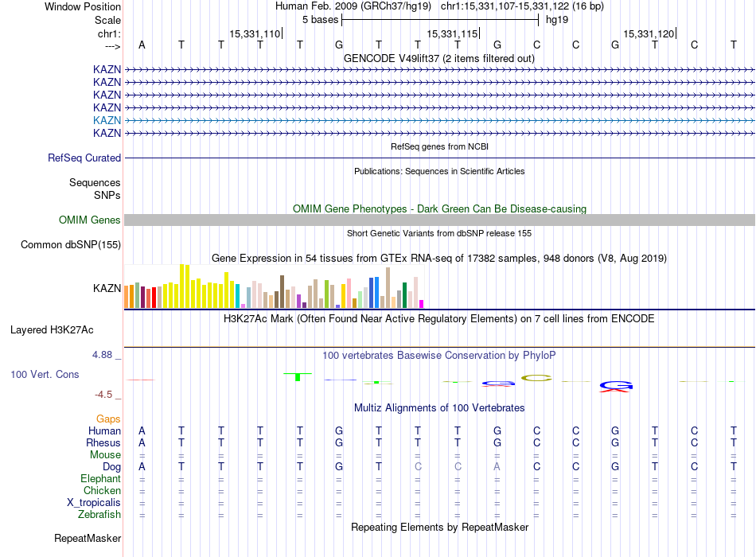The image size is (756, 557).
Task: Open the RefSeq Curated track label
Action: click(x=84, y=158)
